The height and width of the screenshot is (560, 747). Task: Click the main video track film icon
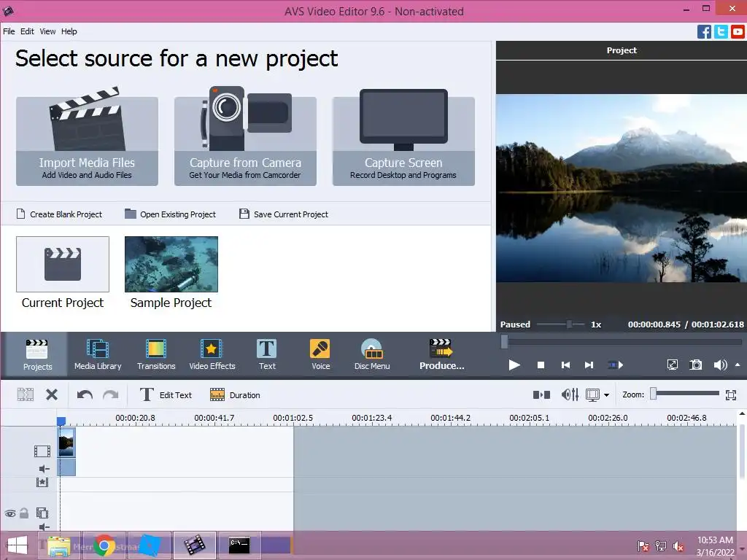[x=42, y=451]
